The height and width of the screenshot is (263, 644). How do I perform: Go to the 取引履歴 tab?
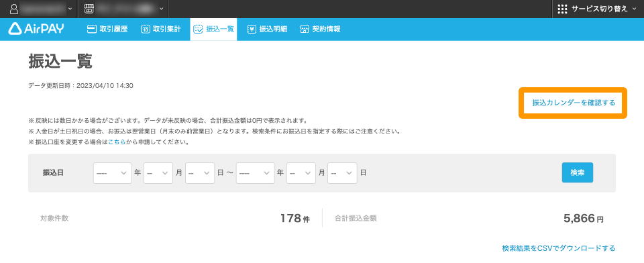pos(107,29)
